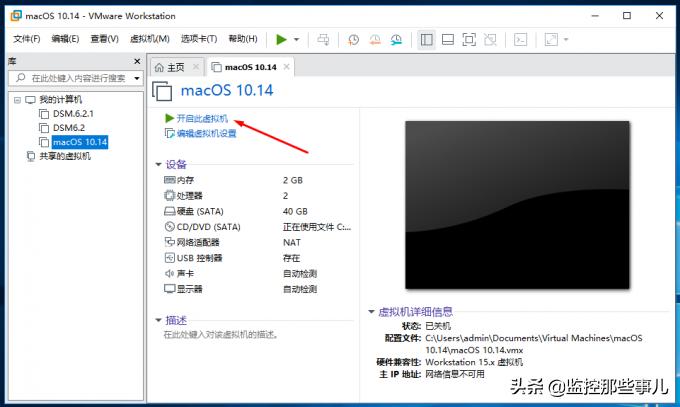Click the 2 GB memory value
The image size is (680, 407).
tap(293, 180)
